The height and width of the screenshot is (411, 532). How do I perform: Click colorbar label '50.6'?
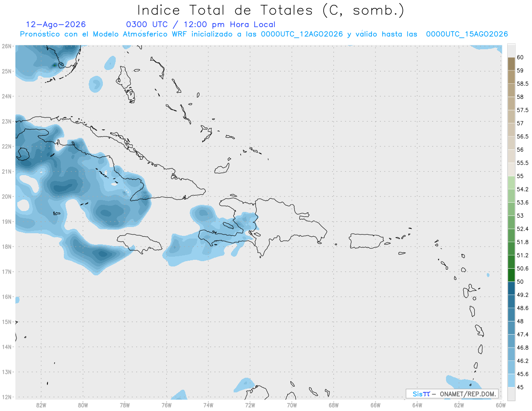click(523, 268)
